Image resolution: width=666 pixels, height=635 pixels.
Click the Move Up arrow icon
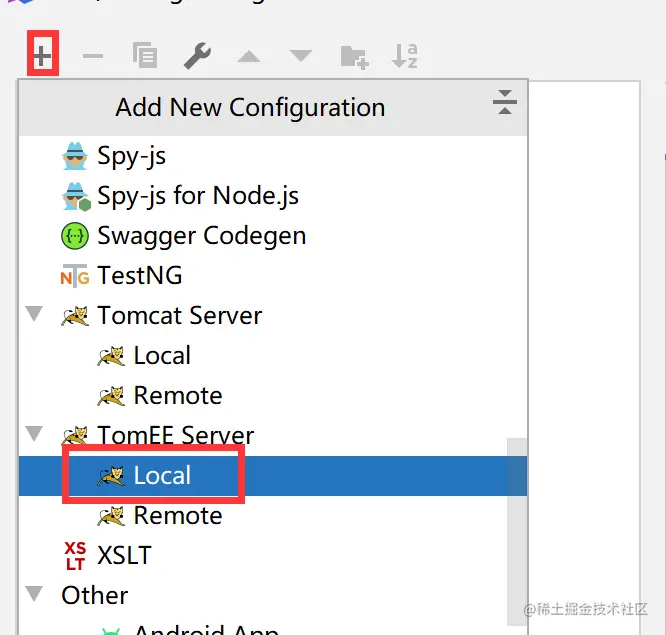tap(248, 56)
